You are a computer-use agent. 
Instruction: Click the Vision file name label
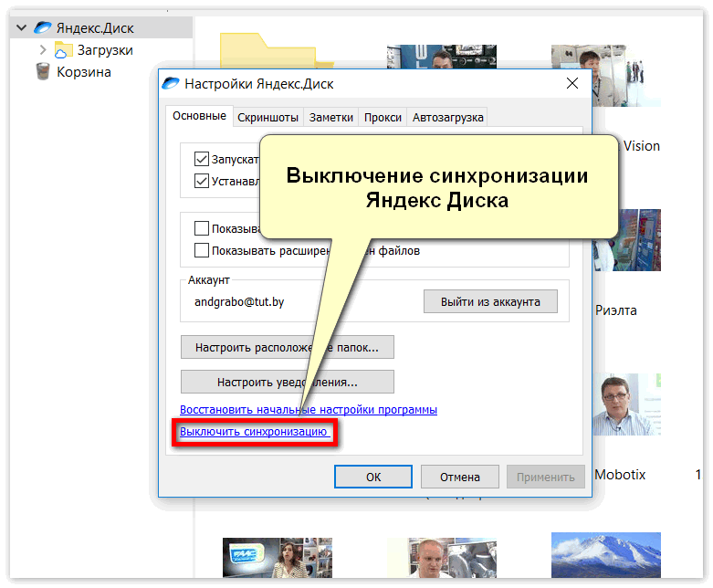[x=641, y=146]
